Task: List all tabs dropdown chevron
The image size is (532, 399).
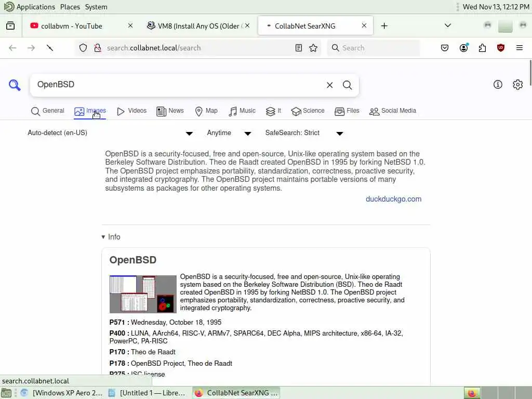Action: coord(447,26)
